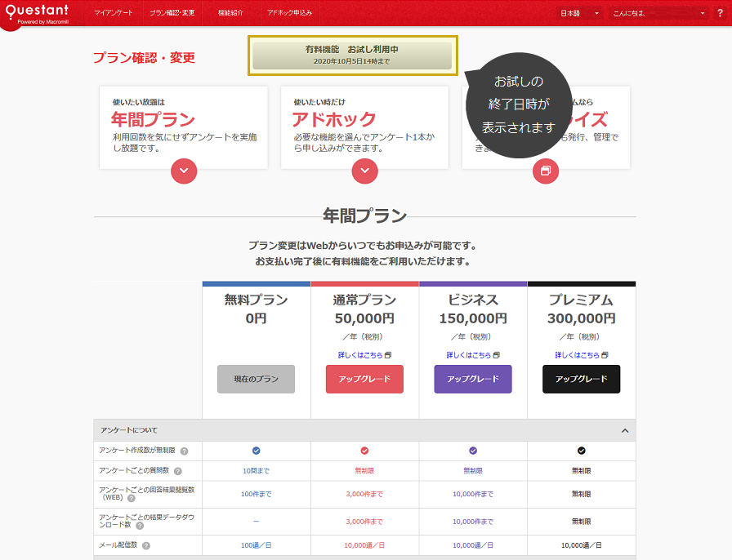
Task: Open マイアンケート in the top menu
Action: click(x=114, y=14)
